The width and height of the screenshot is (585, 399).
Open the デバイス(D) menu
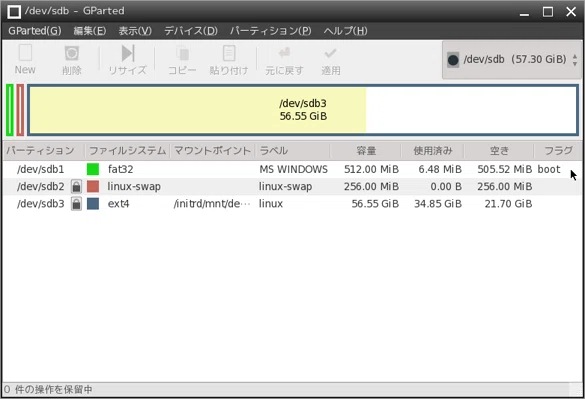(191, 31)
